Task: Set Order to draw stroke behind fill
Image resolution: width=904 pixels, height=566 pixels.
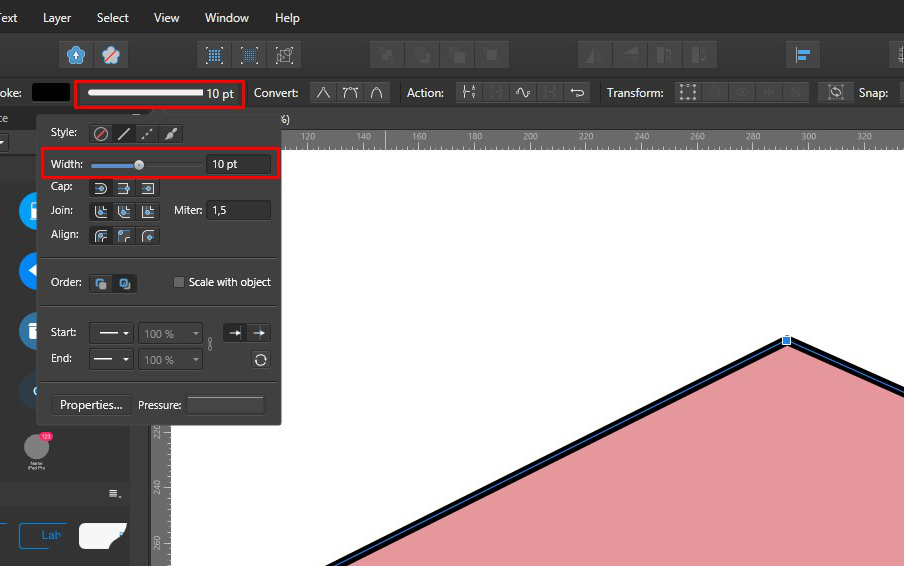Action: click(x=101, y=284)
